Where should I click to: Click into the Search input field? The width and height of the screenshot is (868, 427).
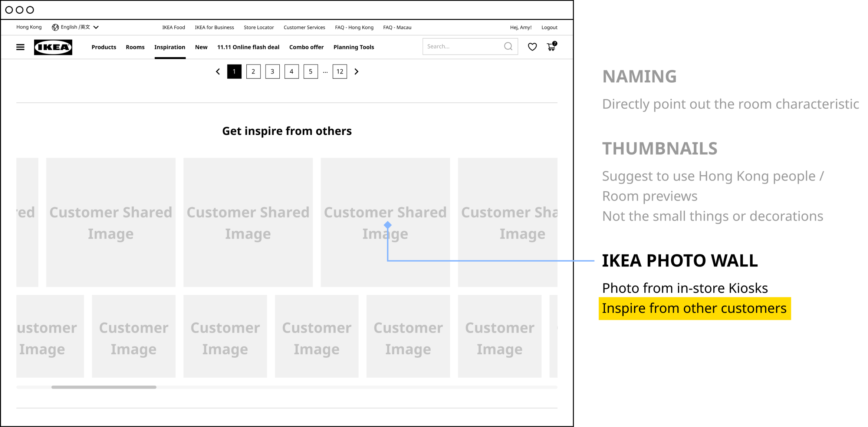click(x=462, y=46)
